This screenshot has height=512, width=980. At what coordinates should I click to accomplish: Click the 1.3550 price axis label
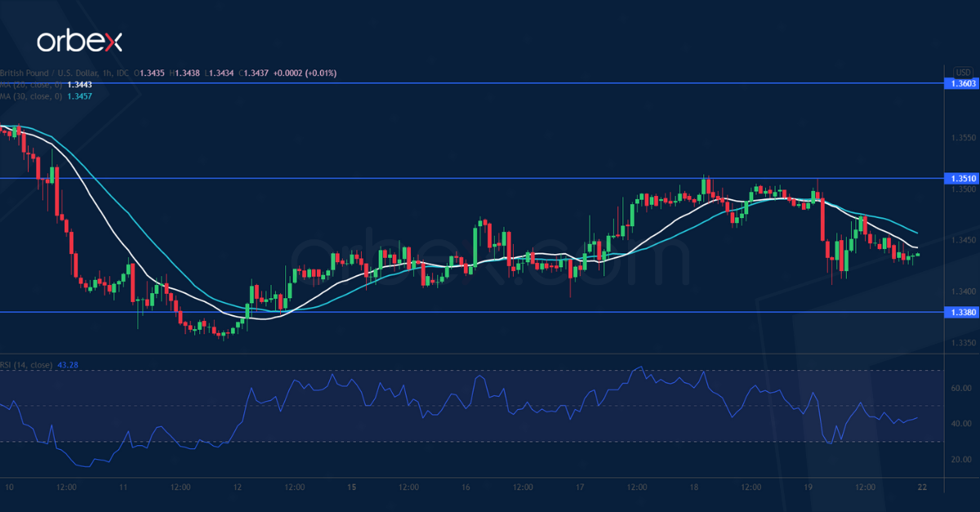tap(961, 138)
